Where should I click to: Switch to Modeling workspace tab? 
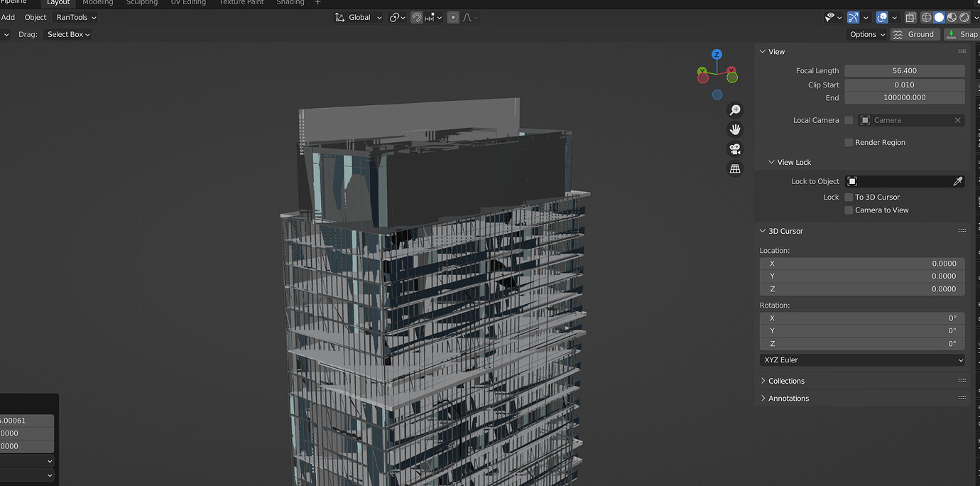(x=97, y=3)
